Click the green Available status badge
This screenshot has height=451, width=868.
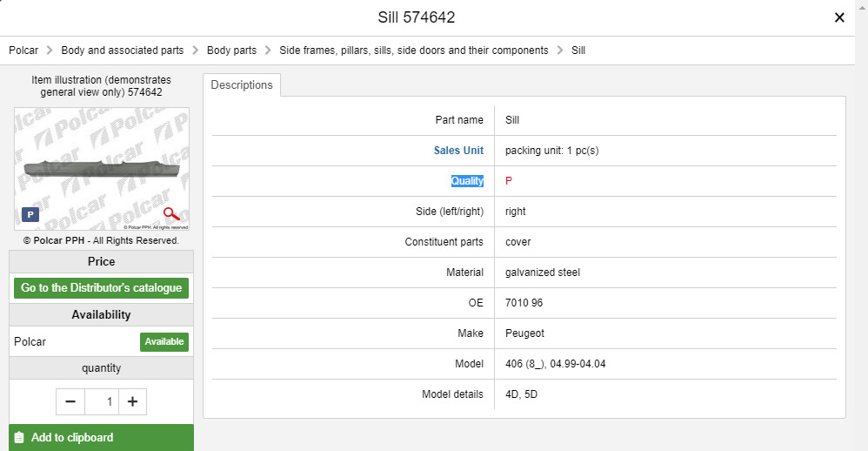164,342
